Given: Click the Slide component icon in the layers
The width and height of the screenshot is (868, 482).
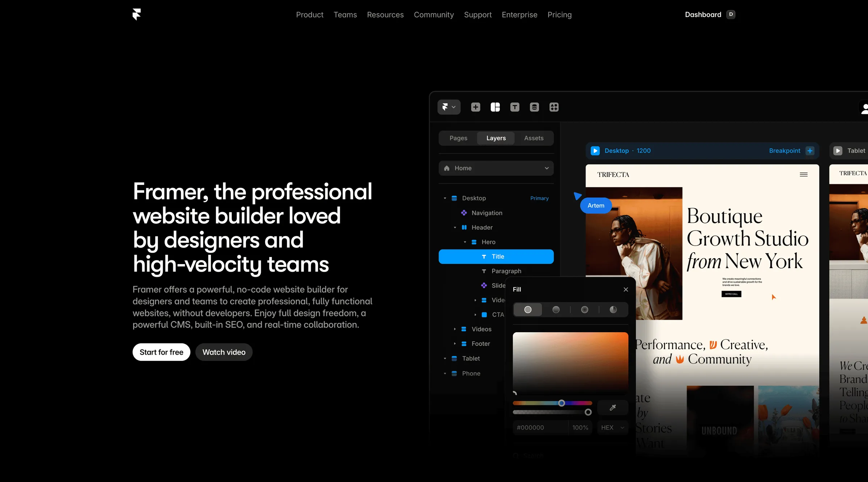Looking at the screenshot, I should (x=484, y=286).
